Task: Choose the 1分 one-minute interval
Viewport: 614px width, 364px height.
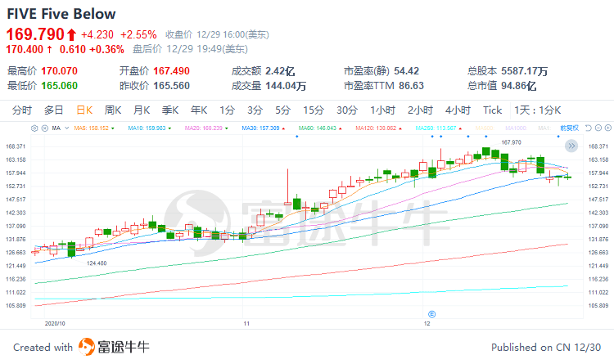Action: click(227, 110)
